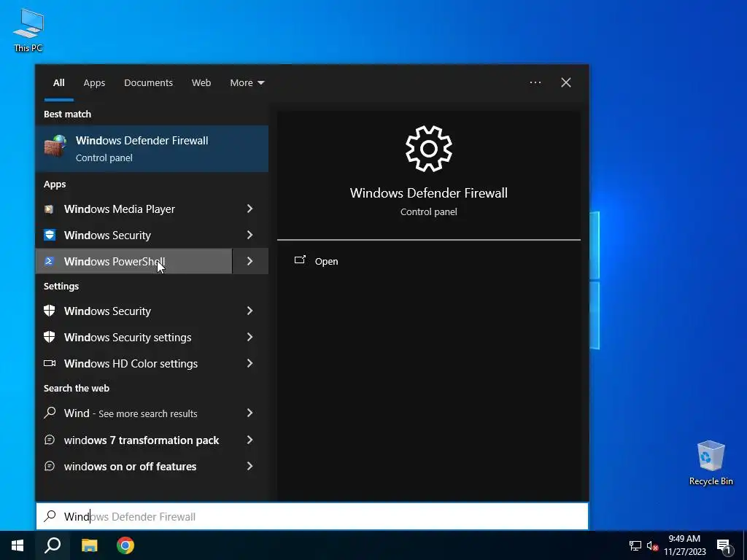Click the muted volume tray icon
The width and height of the screenshot is (747, 560).
(x=652, y=545)
